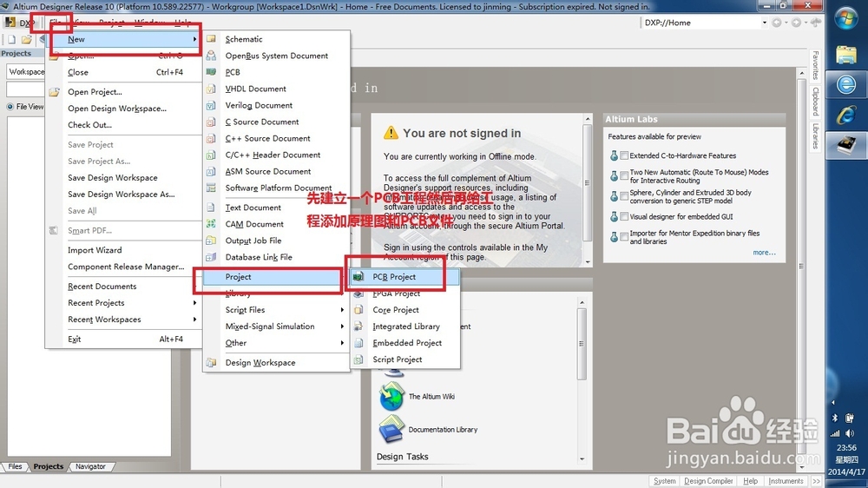Open Internet Explorer from taskbar
The image size is (868, 488).
pos(845,115)
